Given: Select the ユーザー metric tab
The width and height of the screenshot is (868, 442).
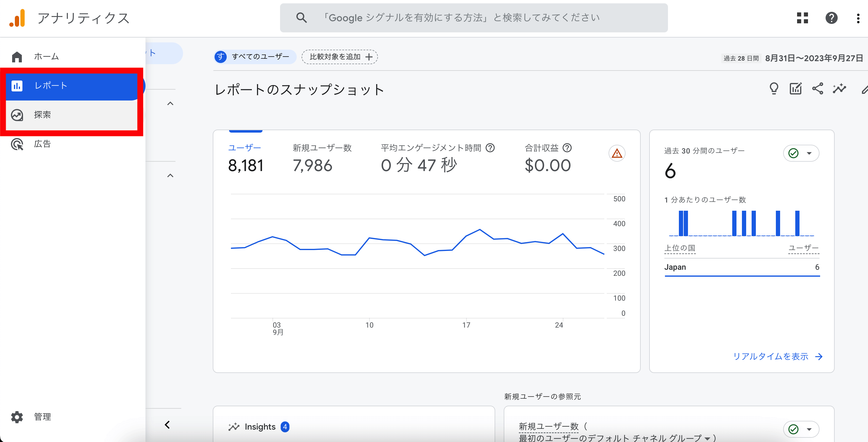Looking at the screenshot, I should point(245,159).
